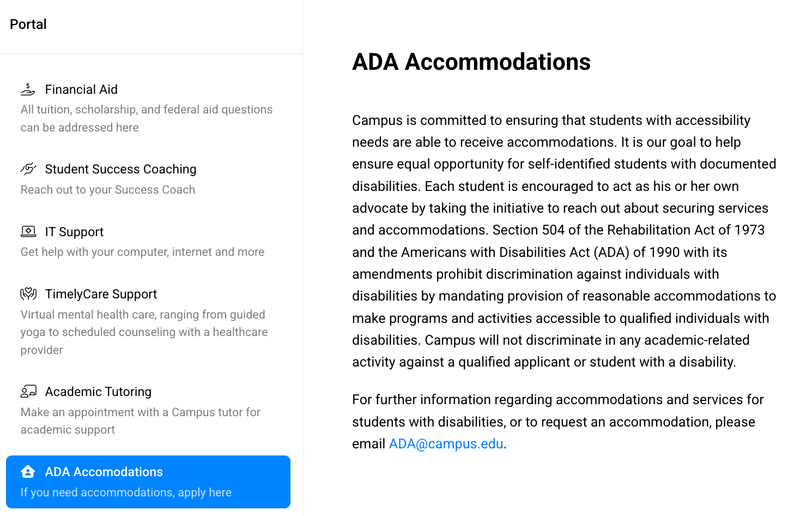Click the TimelyCare heart-in-hands icon
The height and width of the screenshot is (516, 812).
coord(28,294)
